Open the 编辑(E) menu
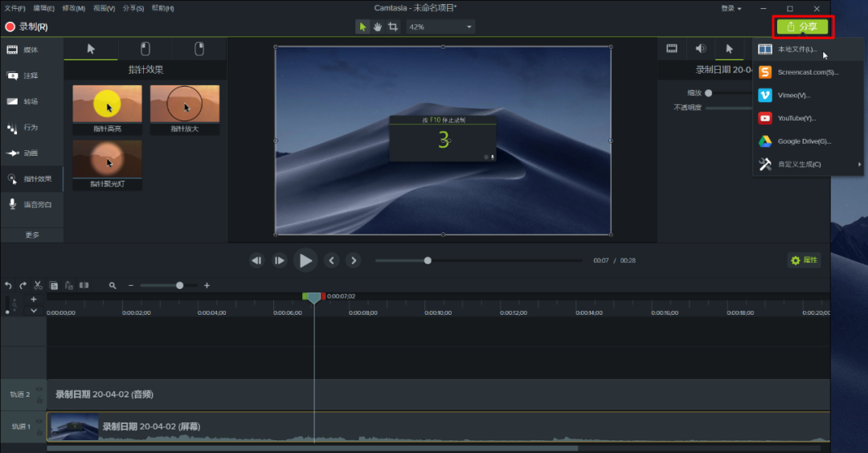The width and height of the screenshot is (868, 453). click(43, 8)
